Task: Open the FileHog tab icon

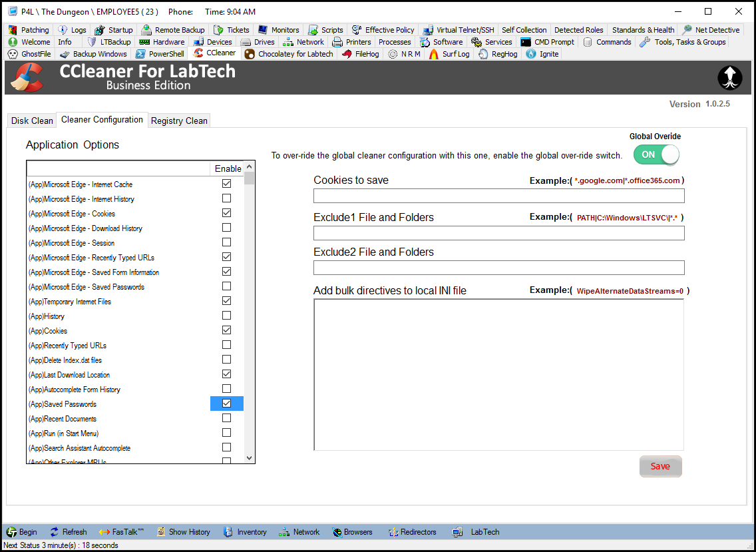Action: pyautogui.click(x=347, y=54)
